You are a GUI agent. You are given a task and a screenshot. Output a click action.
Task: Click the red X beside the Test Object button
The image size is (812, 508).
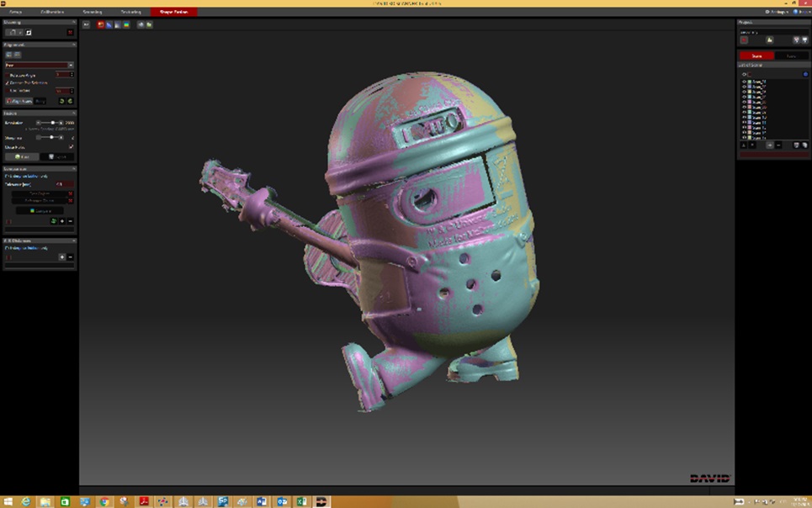coord(71,193)
